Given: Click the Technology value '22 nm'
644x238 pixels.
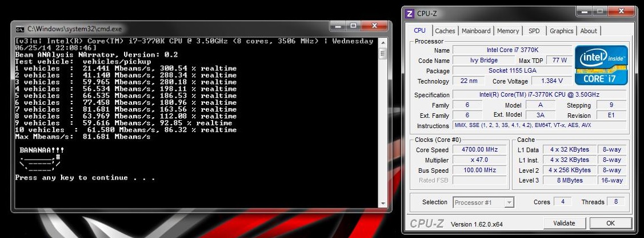Looking at the screenshot, I should coord(469,81).
